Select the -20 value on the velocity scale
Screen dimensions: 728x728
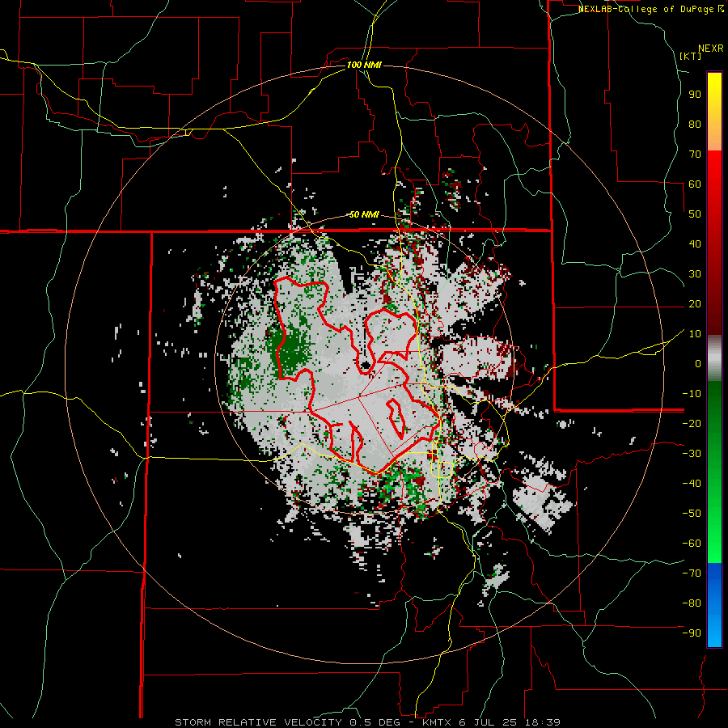[692, 423]
